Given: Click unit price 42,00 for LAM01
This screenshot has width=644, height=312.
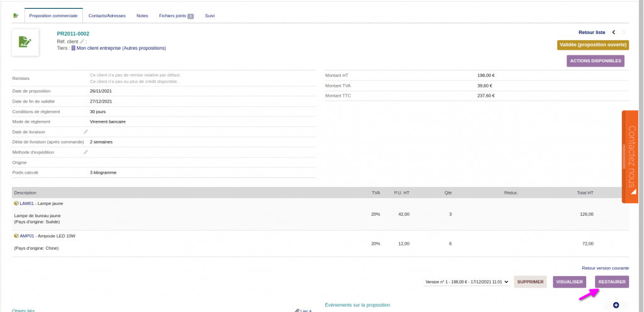Looking at the screenshot, I should tap(404, 214).
